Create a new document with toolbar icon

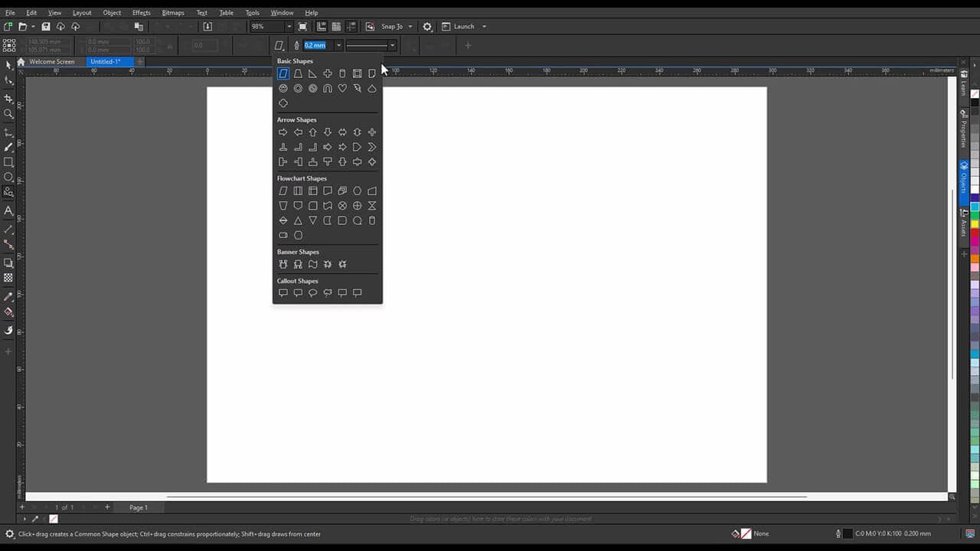[x=8, y=27]
